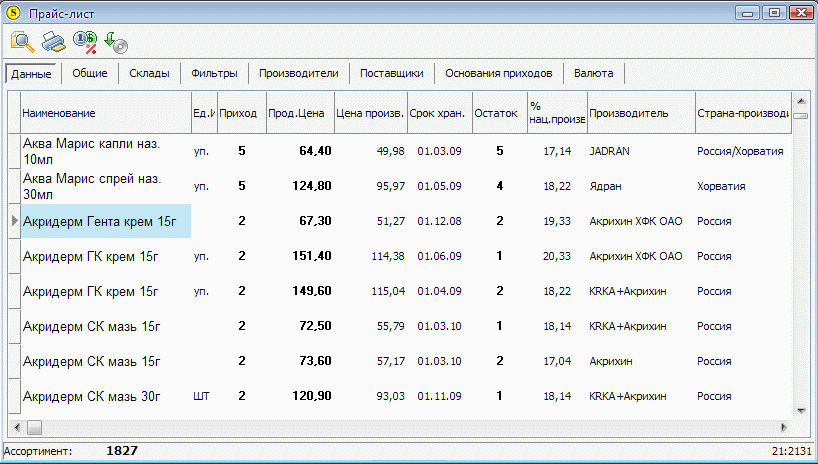Click the Страна-производитель column header
Screen dimensions: 818x464
coord(743,113)
